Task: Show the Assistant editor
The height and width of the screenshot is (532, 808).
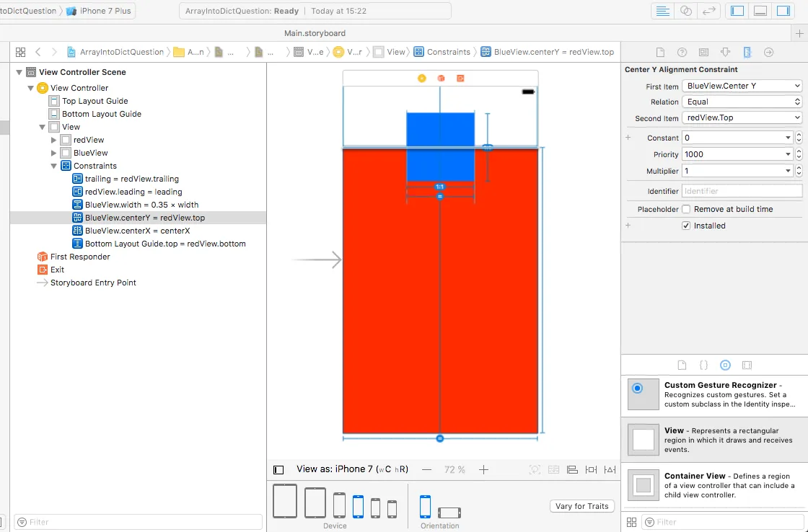Action: pyautogui.click(x=686, y=11)
